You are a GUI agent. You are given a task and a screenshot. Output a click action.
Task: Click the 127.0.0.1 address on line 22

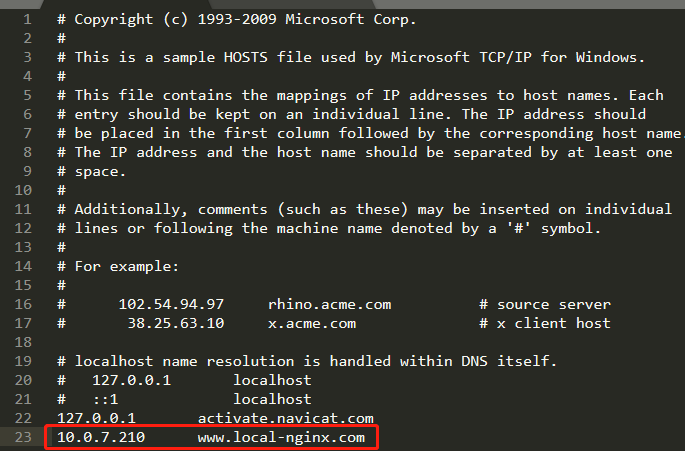pyautogui.click(x=97, y=418)
